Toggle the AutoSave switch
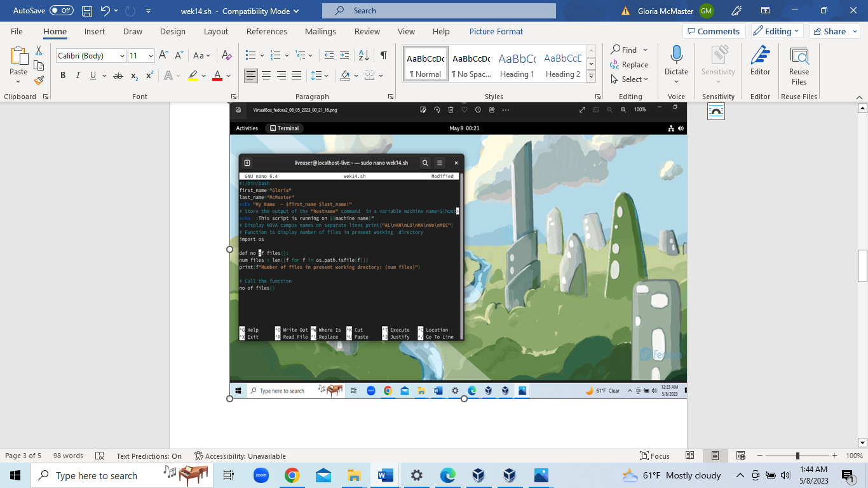868x488 pixels. (61, 11)
